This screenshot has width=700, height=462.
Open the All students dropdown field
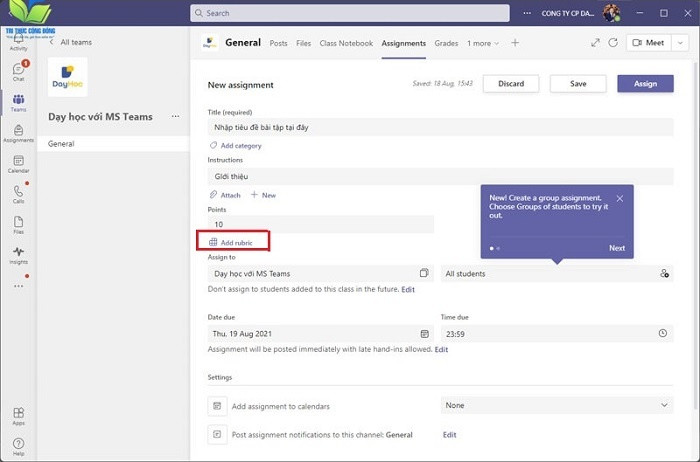click(557, 274)
